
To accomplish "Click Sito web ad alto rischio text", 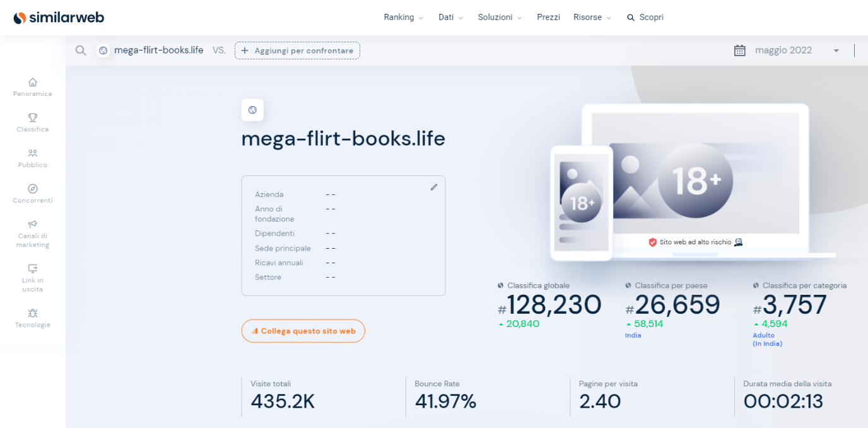I will point(695,242).
